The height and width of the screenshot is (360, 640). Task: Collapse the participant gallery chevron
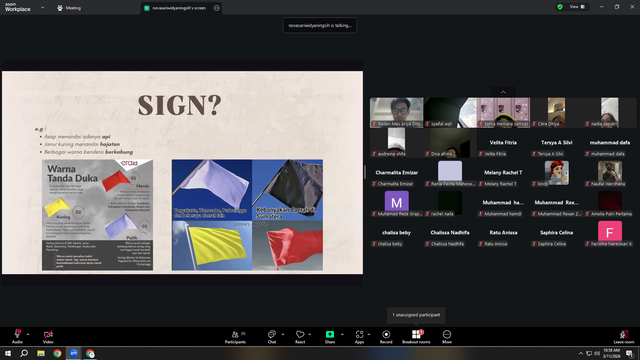(503, 92)
